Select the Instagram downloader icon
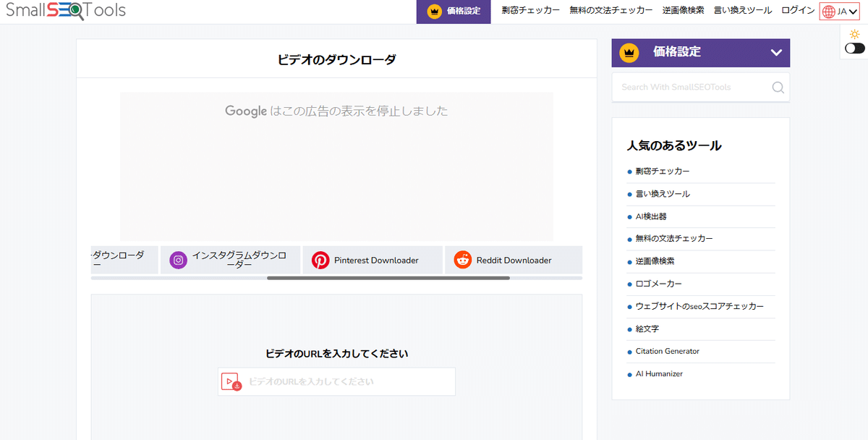Viewport: 868px width, 440px height. (177, 260)
